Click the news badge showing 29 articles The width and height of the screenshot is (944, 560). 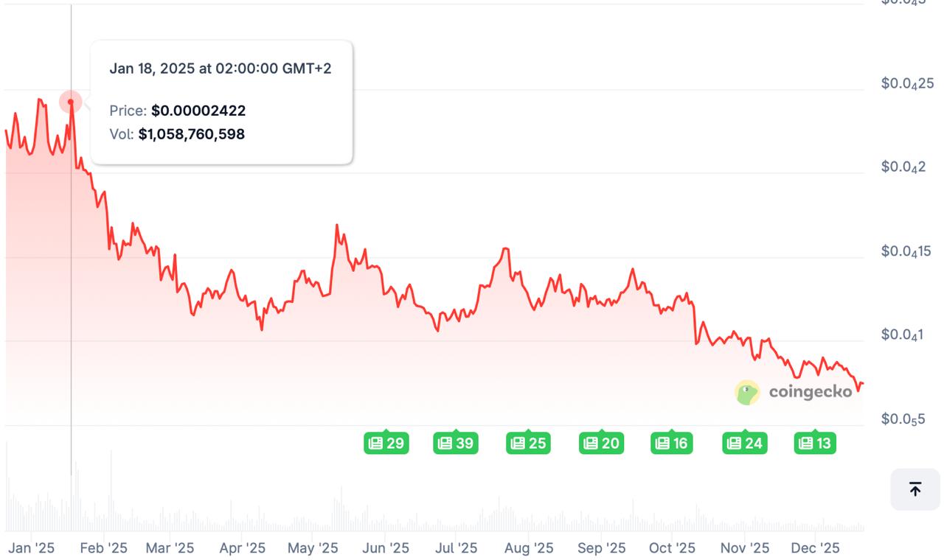[387, 443]
